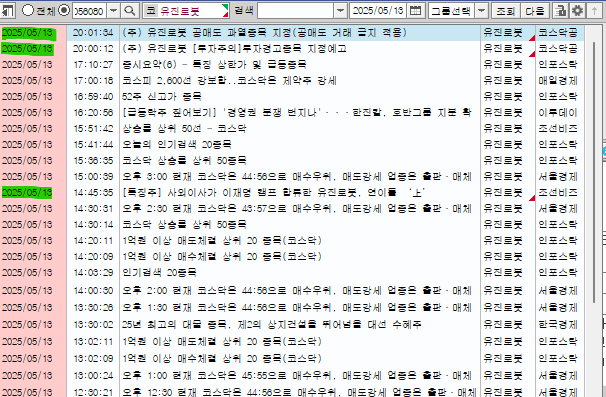This screenshot has width=606, height=397.
Task: Open news '오후 2:30 현재 코스닥은 43:57'
Action: (297, 209)
